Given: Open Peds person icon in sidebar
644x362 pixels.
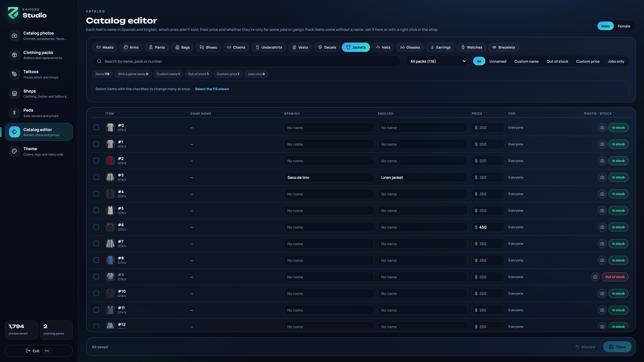Looking at the screenshot, I should (14, 113).
